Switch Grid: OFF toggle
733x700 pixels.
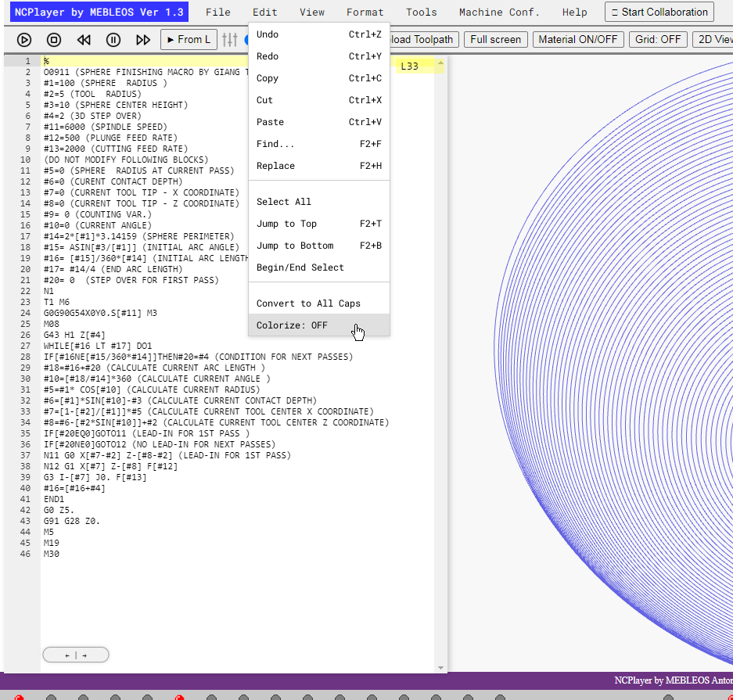(658, 39)
